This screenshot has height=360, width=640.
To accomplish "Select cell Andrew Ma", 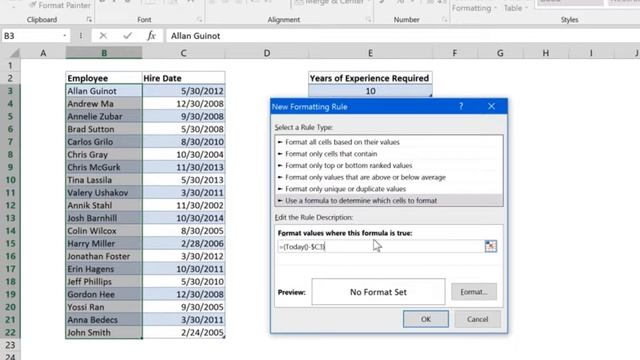I will click(x=104, y=104).
